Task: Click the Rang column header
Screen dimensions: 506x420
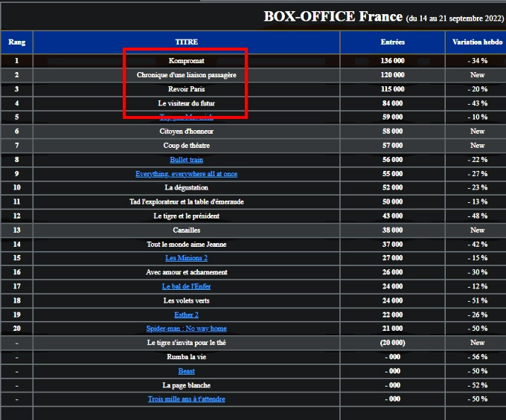Action: [x=16, y=42]
